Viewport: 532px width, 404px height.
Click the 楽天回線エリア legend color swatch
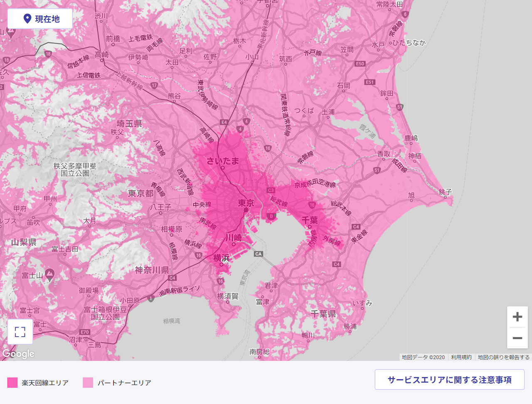[12, 382]
